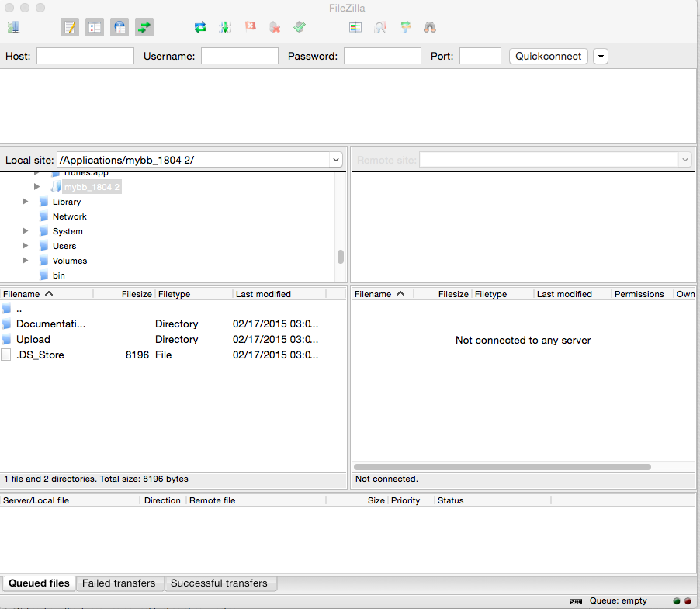Click the 'Not connected.' status text

tap(386, 479)
